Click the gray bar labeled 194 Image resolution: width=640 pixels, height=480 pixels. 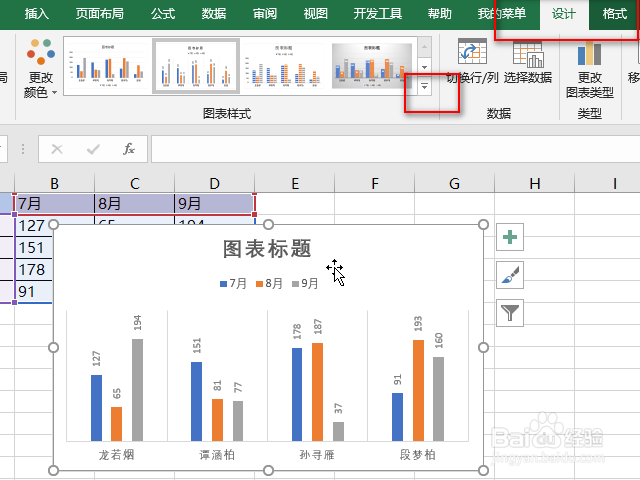pos(138,390)
